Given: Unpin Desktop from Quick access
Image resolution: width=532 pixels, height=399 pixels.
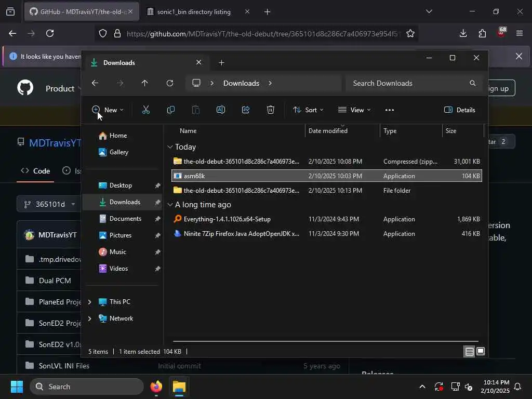Looking at the screenshot, I should (x=157, y=185).
